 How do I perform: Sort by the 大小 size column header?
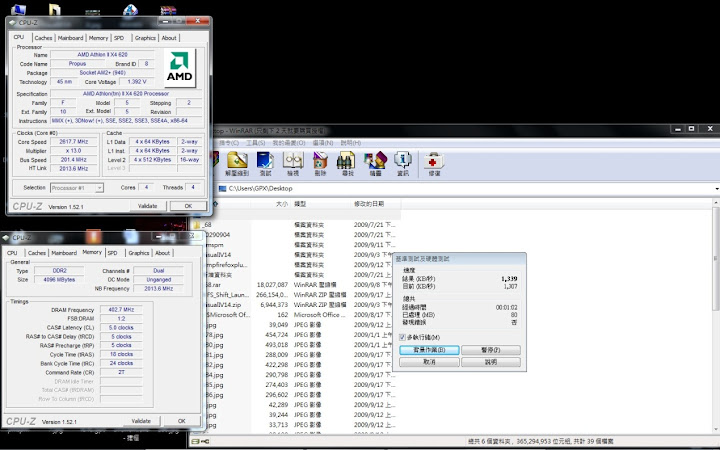(271, 204)
